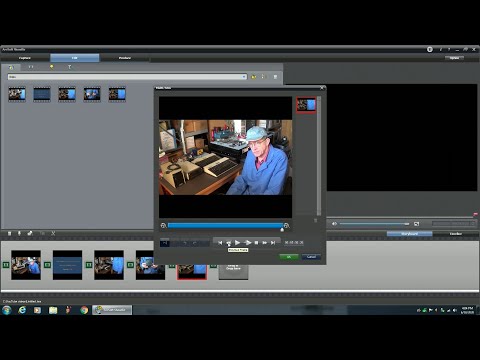Viewport: 480px width, 360px height.
Task: Select the second blue library video thumbnail
Action: 42,94
